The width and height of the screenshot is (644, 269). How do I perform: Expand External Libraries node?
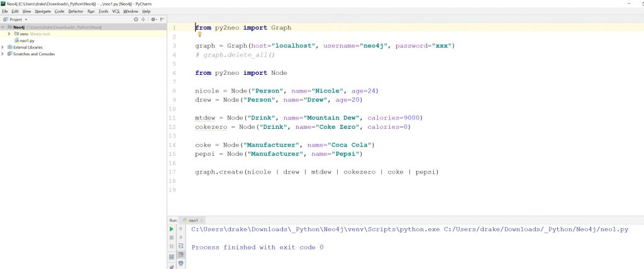(3, 47)
